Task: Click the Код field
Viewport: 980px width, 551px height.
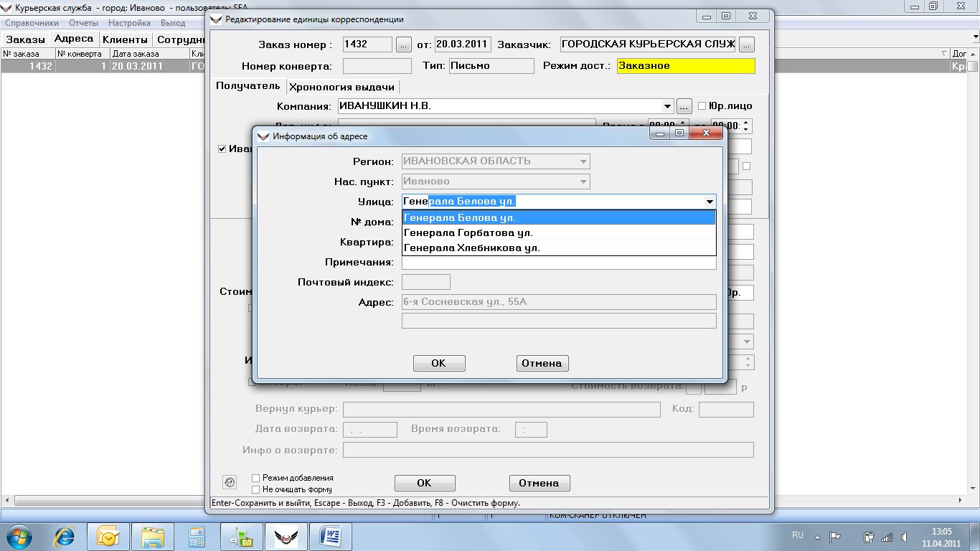Action: point(726,410)
